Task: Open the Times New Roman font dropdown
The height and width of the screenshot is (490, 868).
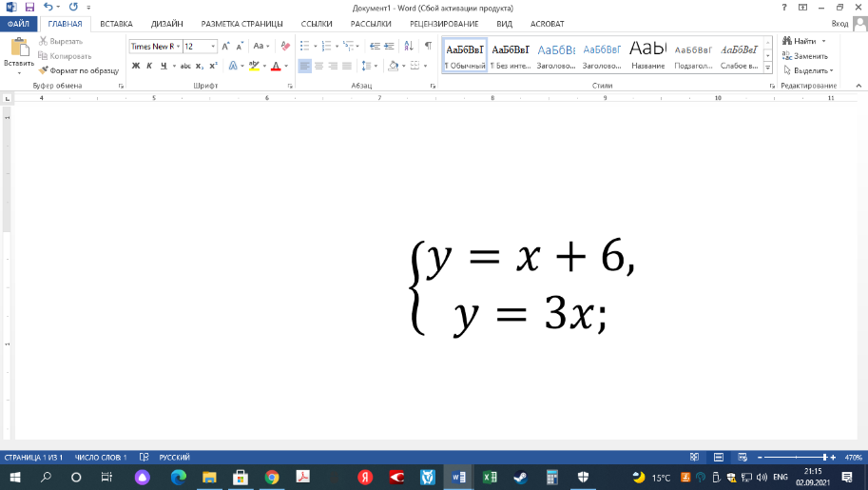Action: click(178, 47)
